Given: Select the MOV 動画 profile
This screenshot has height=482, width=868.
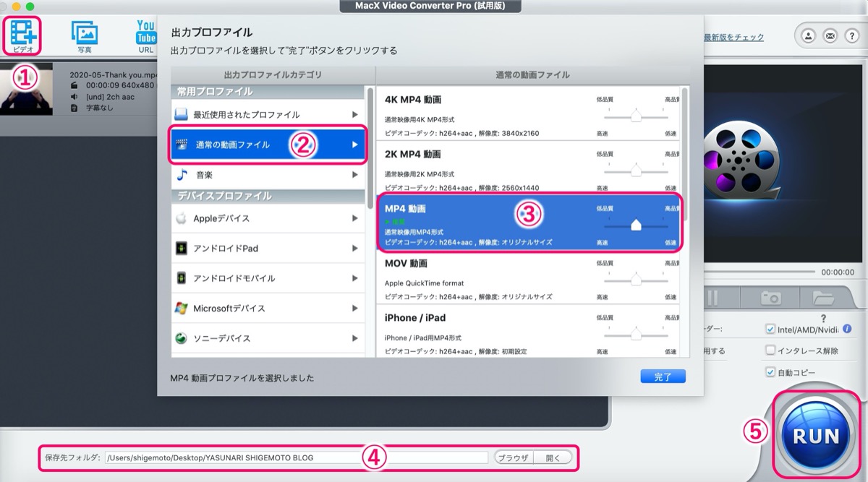Looking at the screenshot, I should pos(529,277).
